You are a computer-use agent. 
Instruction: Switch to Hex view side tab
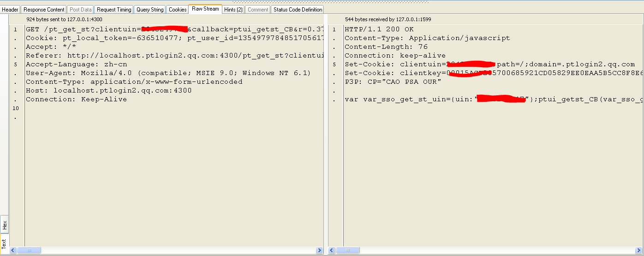point(4,225)
